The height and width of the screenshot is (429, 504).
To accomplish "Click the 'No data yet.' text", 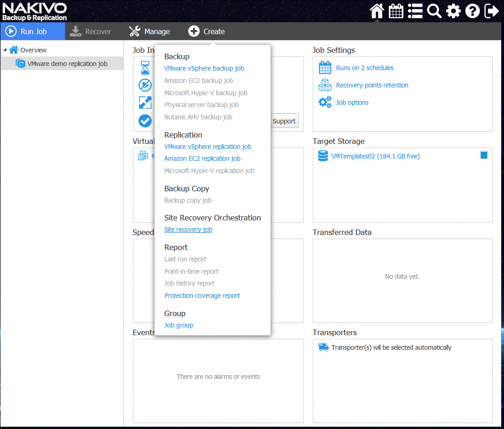I will 402,276.
